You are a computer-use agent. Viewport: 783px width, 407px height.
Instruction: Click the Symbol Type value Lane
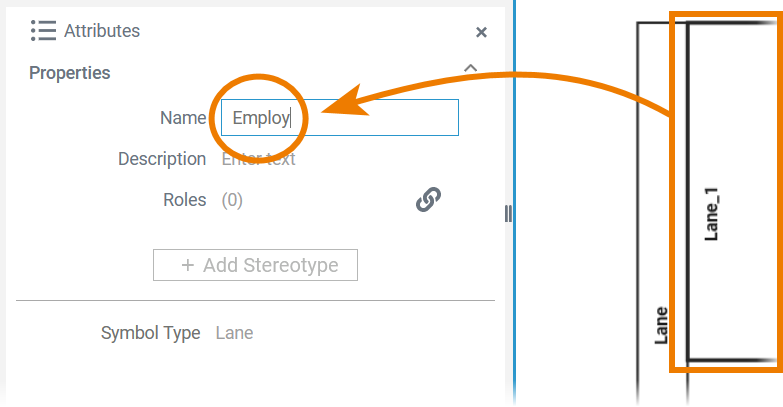click(x=235, y=333)
